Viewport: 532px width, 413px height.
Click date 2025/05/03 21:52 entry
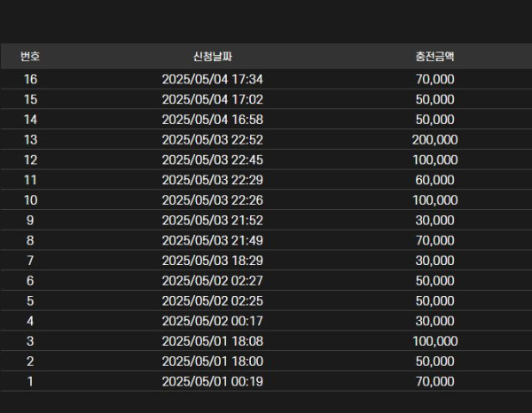[213, 221]
